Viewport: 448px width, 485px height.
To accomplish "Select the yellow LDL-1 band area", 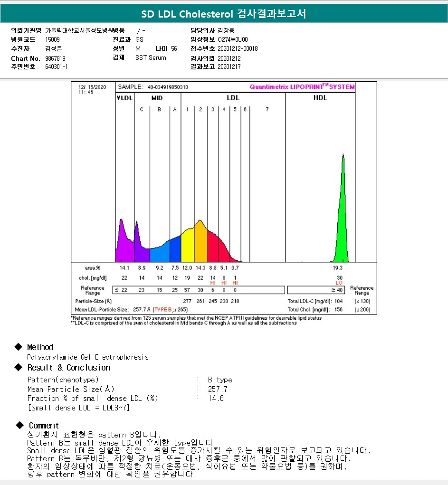I will [188, 246].
